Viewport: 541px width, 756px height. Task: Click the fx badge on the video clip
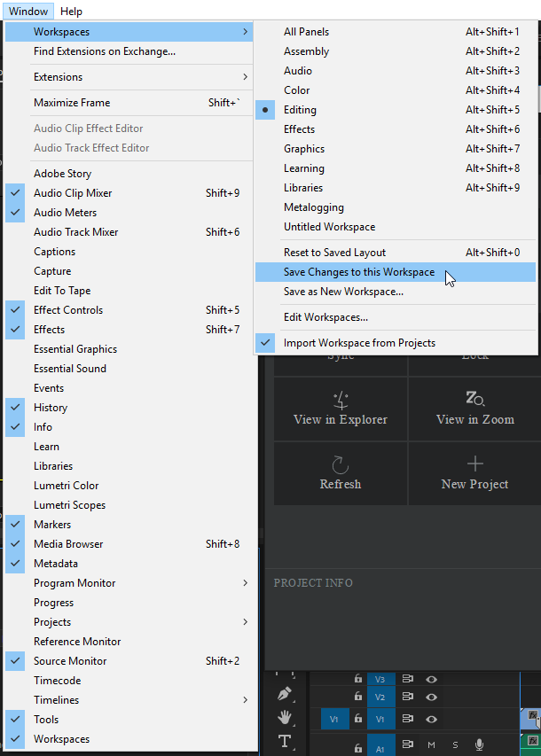533,715
